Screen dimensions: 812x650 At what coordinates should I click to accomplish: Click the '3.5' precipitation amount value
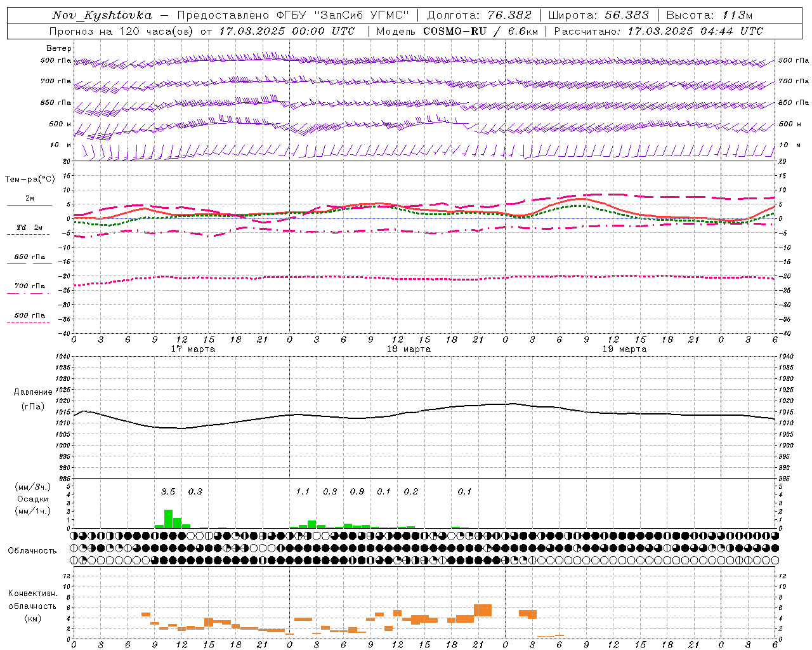tap(168, 492)
